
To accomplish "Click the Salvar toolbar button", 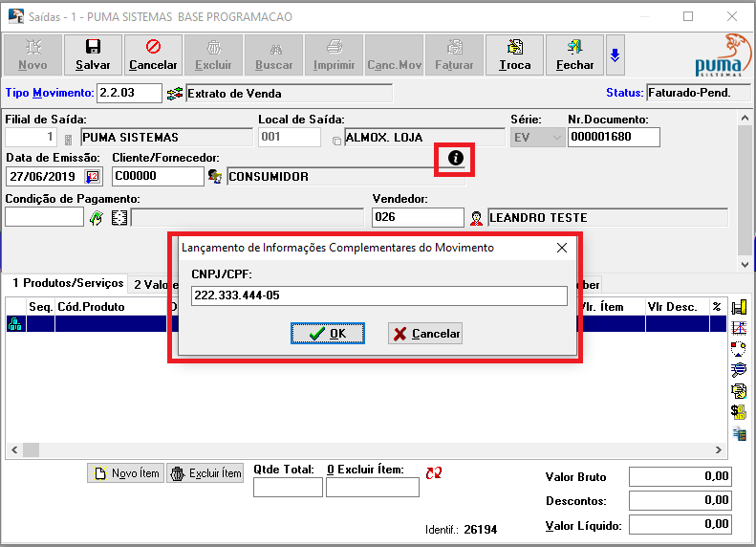I will click(93, 55).
